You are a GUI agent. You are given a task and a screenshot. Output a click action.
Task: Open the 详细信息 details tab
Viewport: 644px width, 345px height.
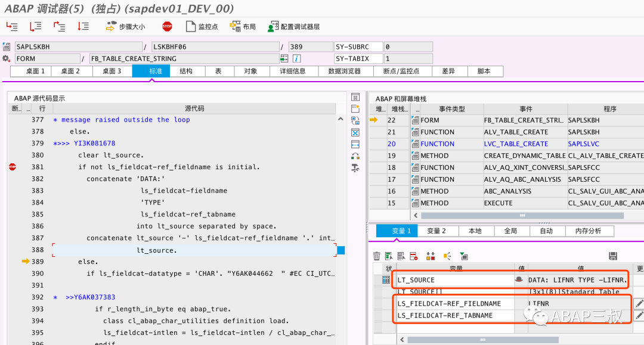click(x=293, y=71)
